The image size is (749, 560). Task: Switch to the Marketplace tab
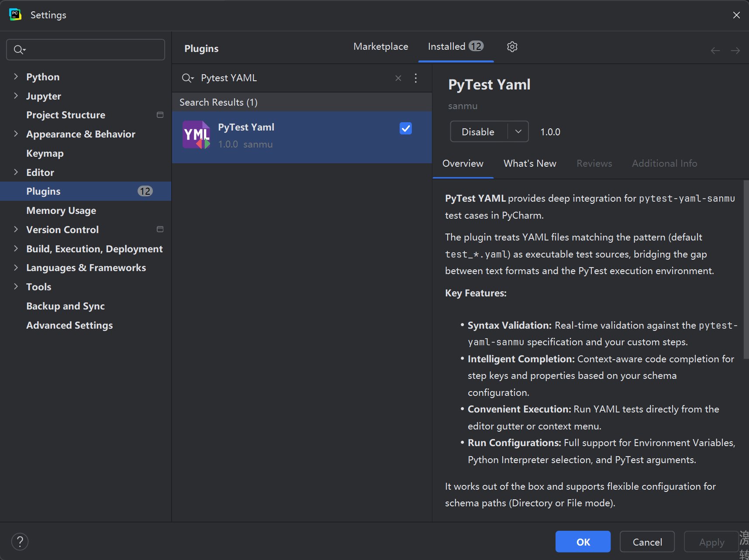click(x=380, y=47)
